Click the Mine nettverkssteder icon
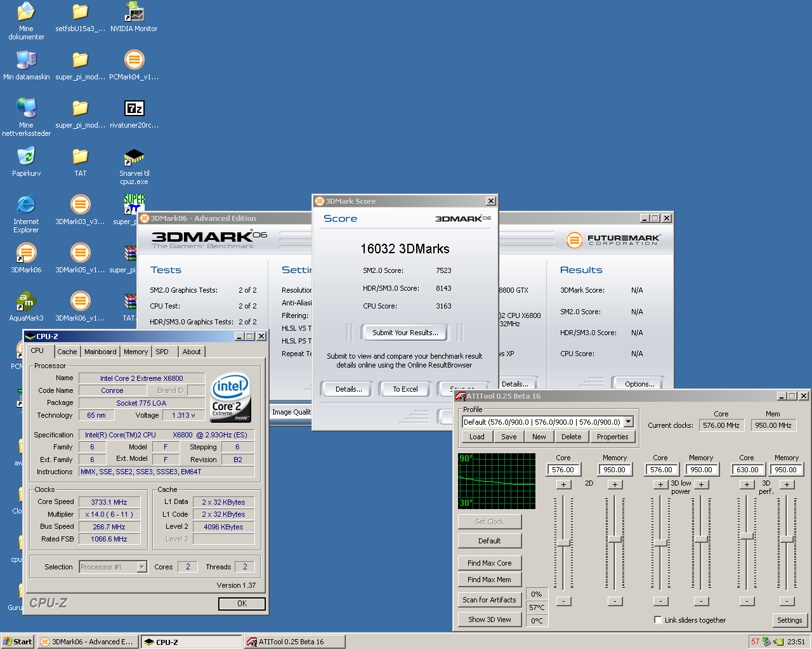Image resolution: width=812 pixels, height=650 pixels. point(26,117)
